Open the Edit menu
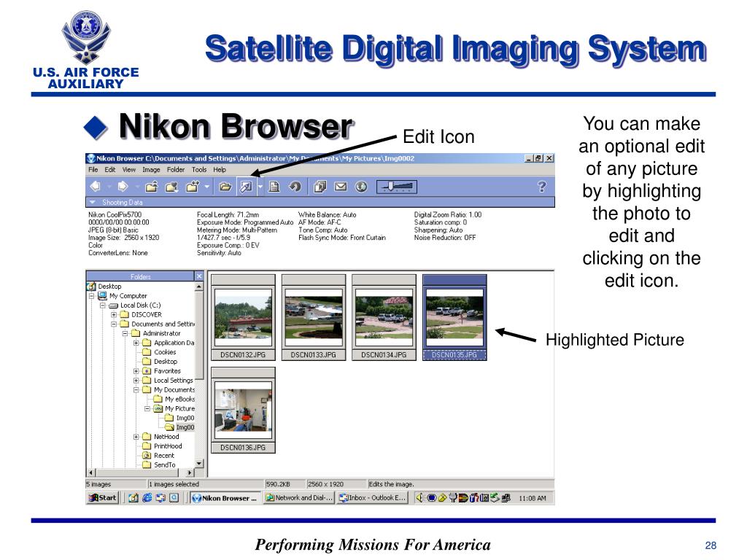This screenshot has width=747, height=560. click(110, 169)
